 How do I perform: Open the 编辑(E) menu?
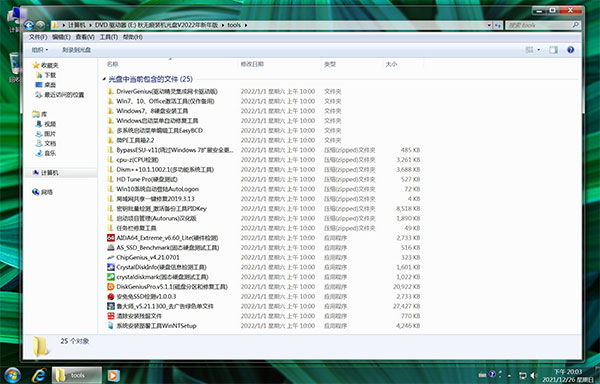(61, 37)
